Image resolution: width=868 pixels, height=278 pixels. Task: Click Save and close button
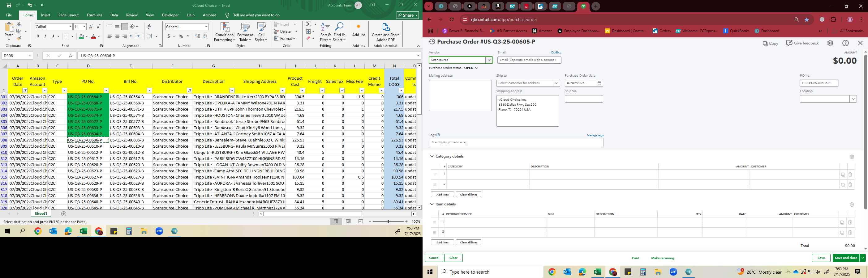846,258
